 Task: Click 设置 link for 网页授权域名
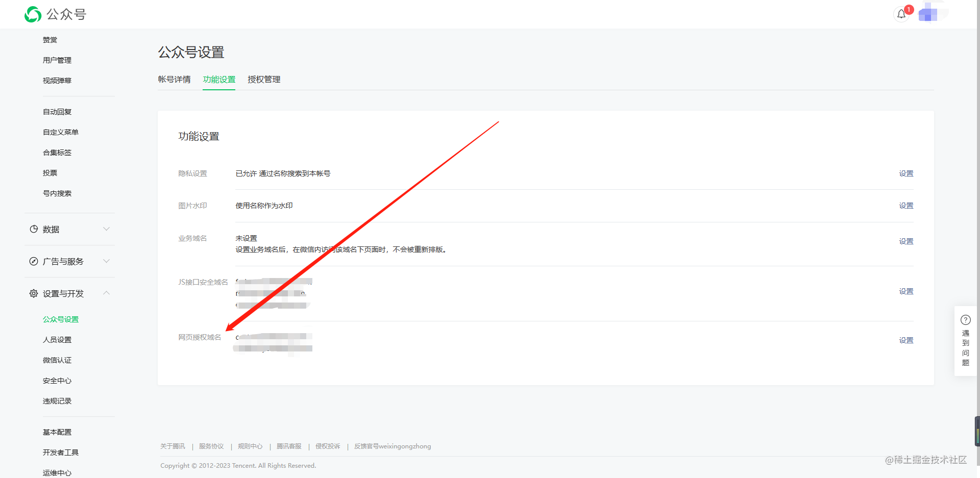[x=906, y=340]
